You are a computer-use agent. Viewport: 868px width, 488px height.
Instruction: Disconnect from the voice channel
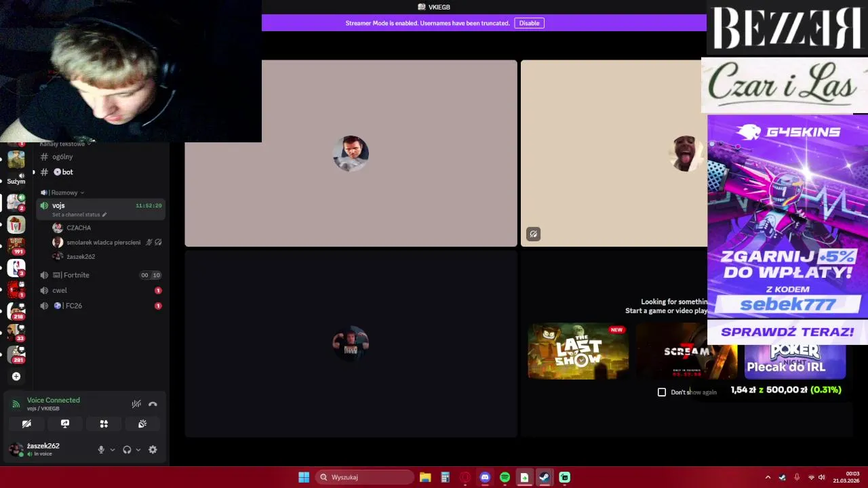(x=153, y=404)
